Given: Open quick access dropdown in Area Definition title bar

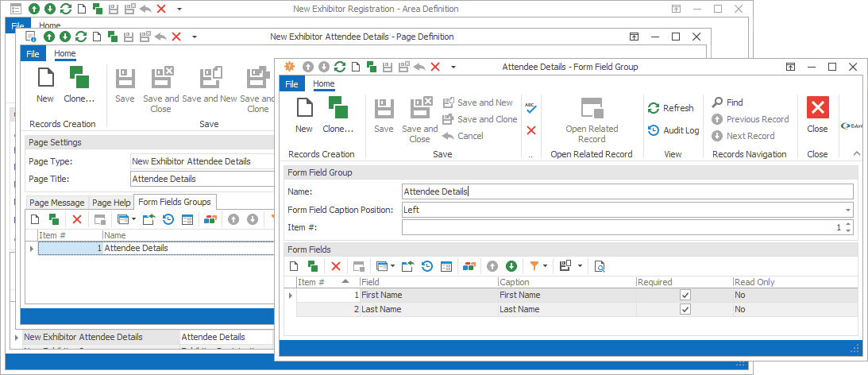Looking at the screenshot, I should pyautogui.click(x=179, y=9).
